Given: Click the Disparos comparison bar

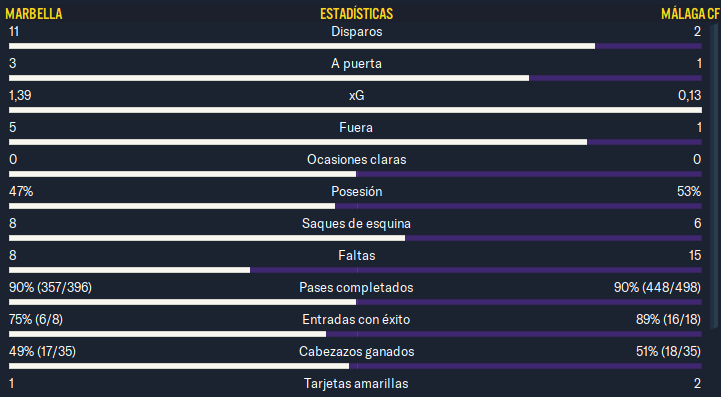Looking at the screenshot, I should click(355, 46).
